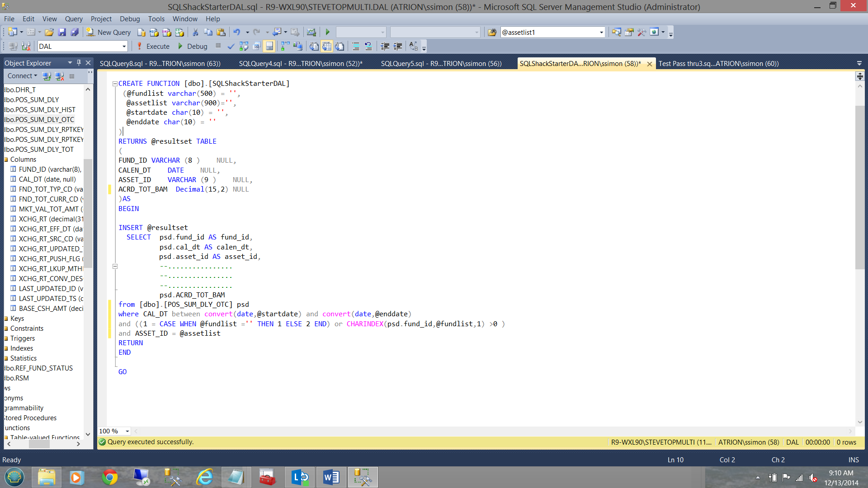868x488 pixels.
Task: Click the Undo arrow icon
Action: [236, 32]
